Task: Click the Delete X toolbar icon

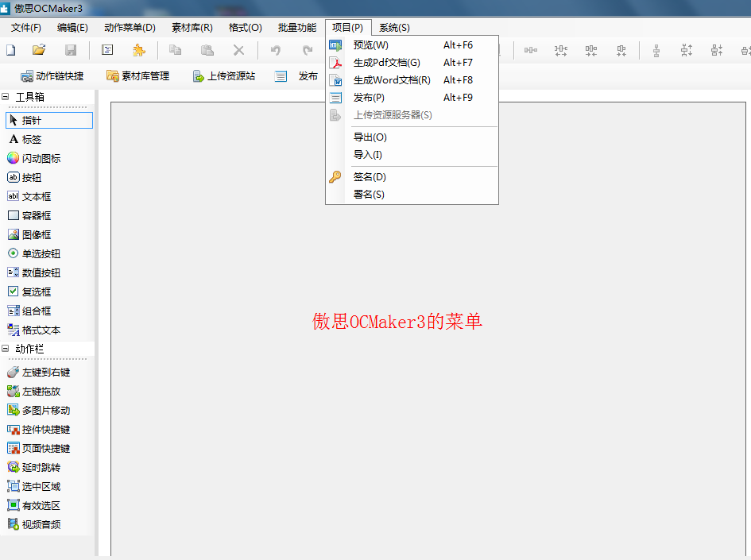Action: 238,50
